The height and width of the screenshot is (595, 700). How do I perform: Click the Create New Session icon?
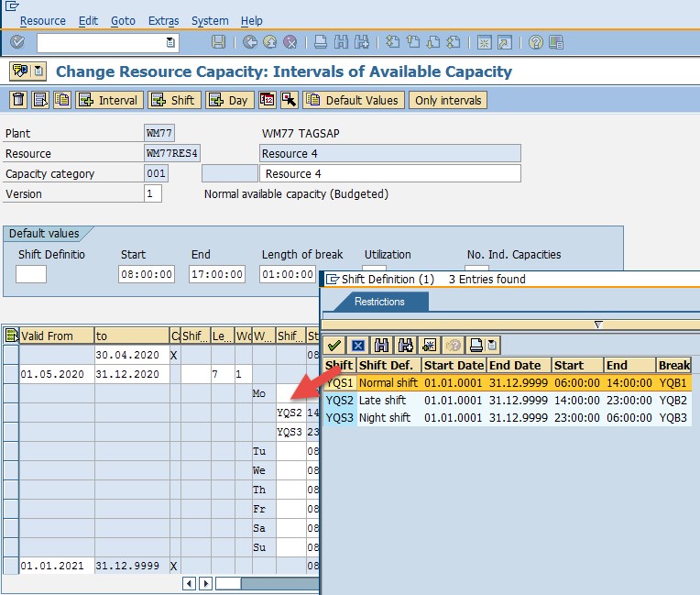point(485,42)
